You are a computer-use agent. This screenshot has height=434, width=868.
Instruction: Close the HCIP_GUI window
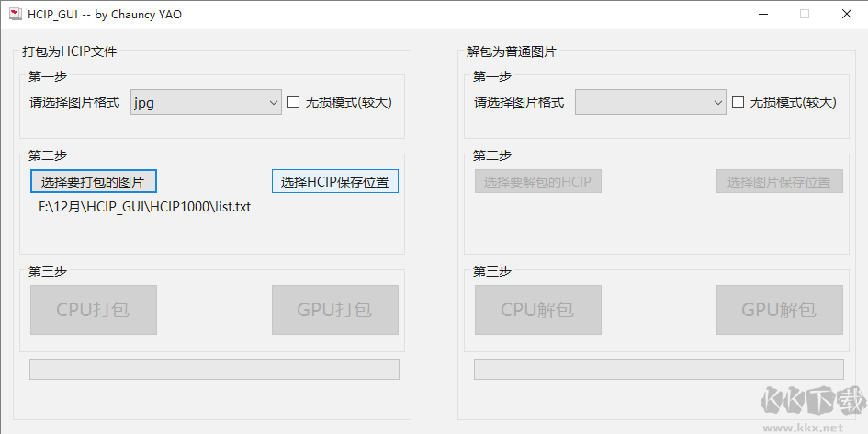click(x=846, y=14)
